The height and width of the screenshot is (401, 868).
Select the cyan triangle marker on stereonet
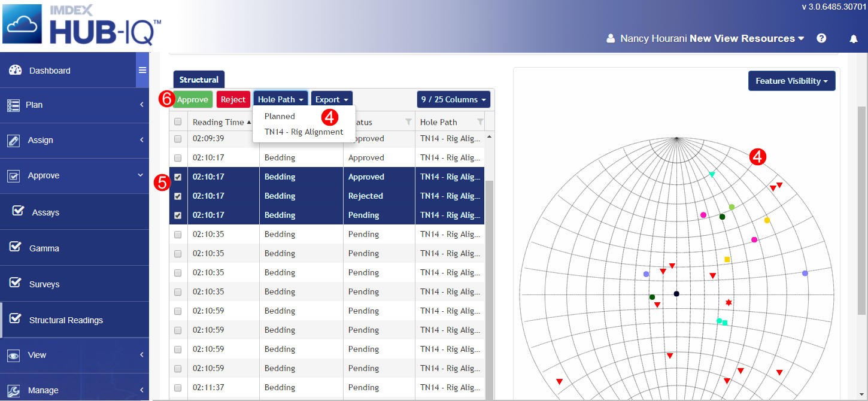pyautogui.click(x=712, y=174)
